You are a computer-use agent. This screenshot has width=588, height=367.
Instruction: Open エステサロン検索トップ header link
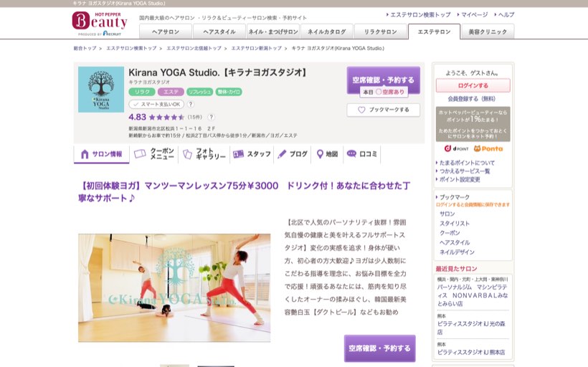coord(420,15)
